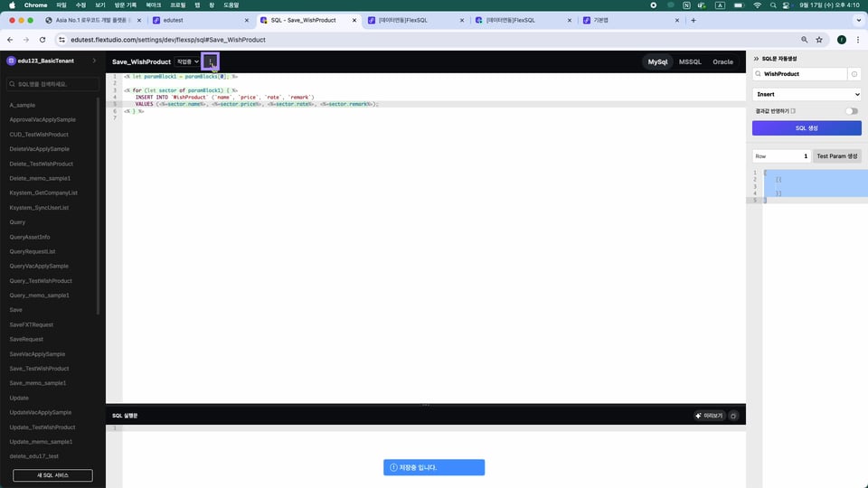Select Delete_memo_sample1 in the SQL list

click(40, 178)
